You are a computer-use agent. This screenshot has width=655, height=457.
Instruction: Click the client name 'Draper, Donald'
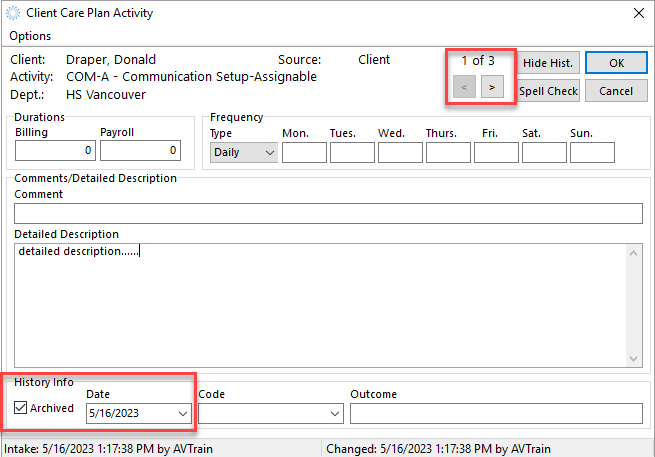(111, 60)
